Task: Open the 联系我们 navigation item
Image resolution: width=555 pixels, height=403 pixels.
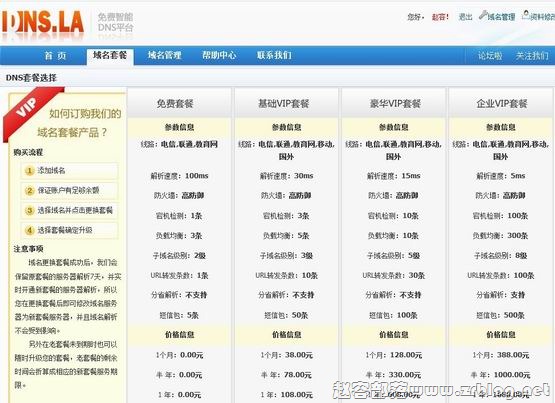Action: pyautogui.click(x=274, y=55)
